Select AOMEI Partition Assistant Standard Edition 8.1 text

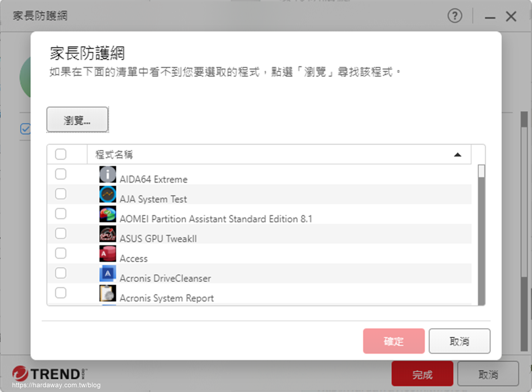[216, 219]
